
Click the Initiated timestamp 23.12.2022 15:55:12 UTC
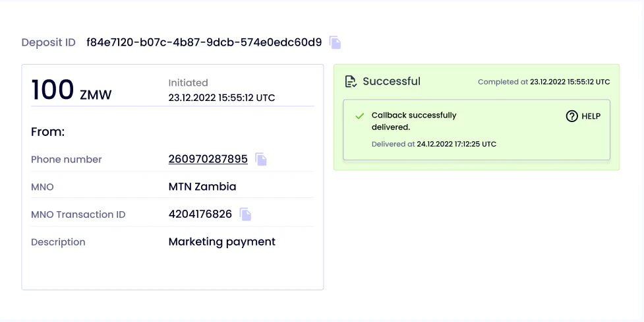(221, 98)
